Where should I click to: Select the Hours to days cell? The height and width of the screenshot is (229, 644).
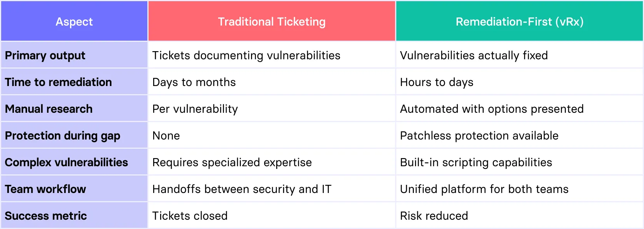pyautogui.click(x=519, y=82)
